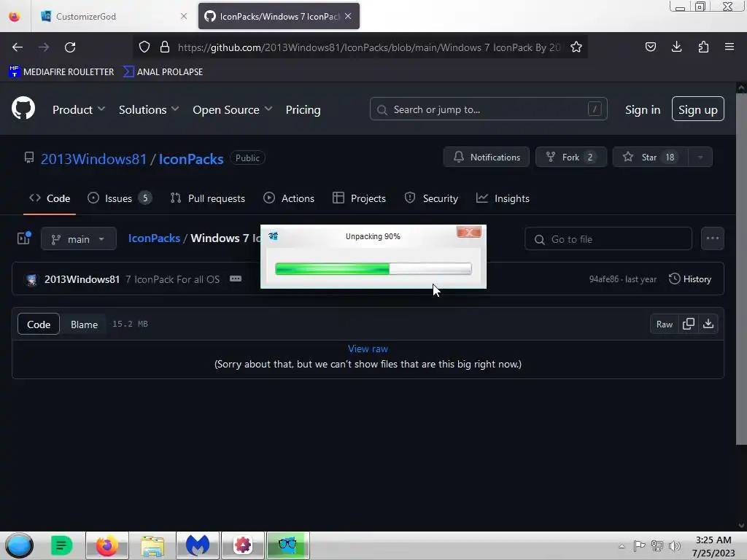Open the extensions puzzle icon
This screenshot has width=747, height=560.
click(703, 47)
